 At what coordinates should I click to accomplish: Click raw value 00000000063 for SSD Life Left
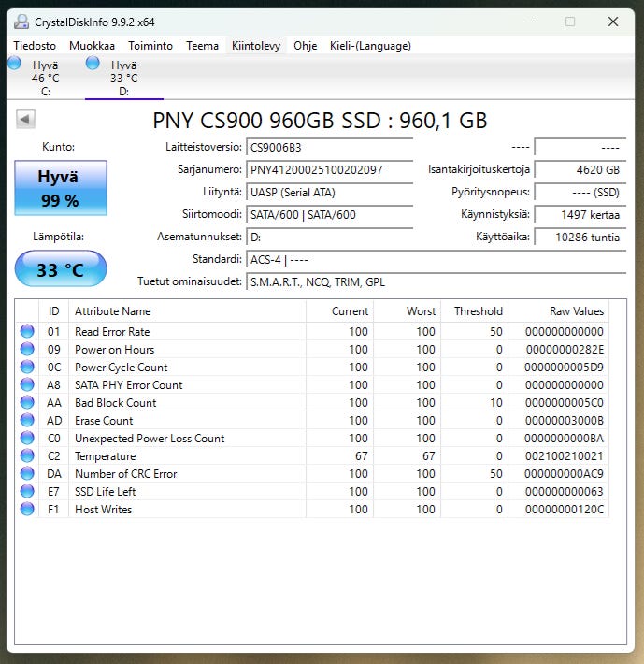click(565, 492)
